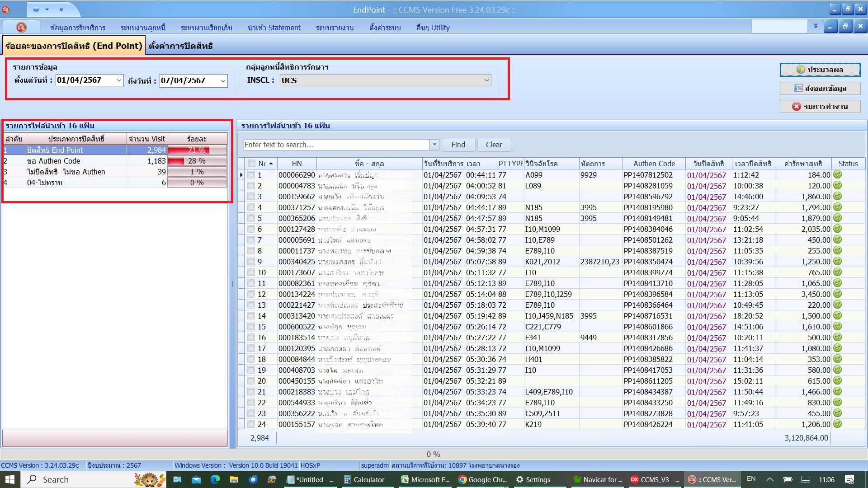Tick the select-all checkbox in the header
868x488 pixels.
[x=251, y=164]
